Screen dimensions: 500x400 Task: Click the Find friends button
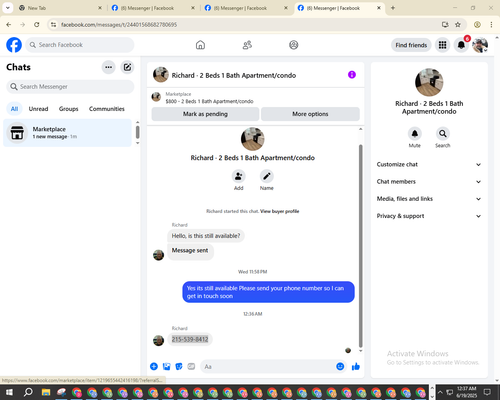(411, 45)
